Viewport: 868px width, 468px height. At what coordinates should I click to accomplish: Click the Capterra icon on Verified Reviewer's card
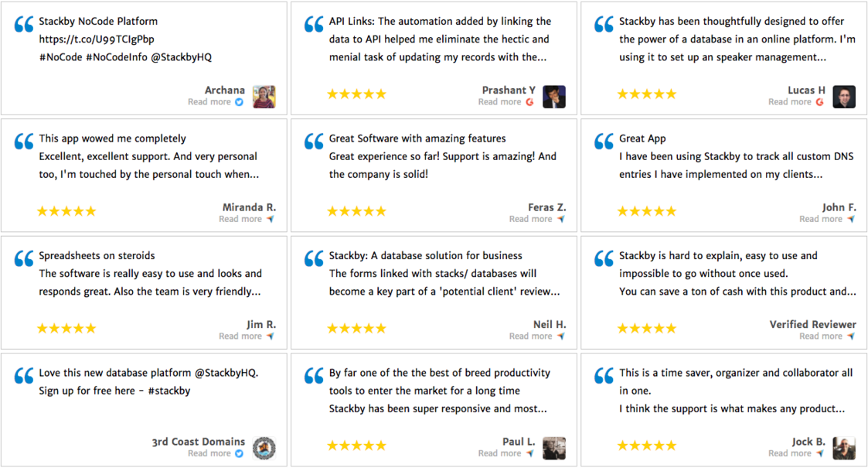click(x=851, y=336)
